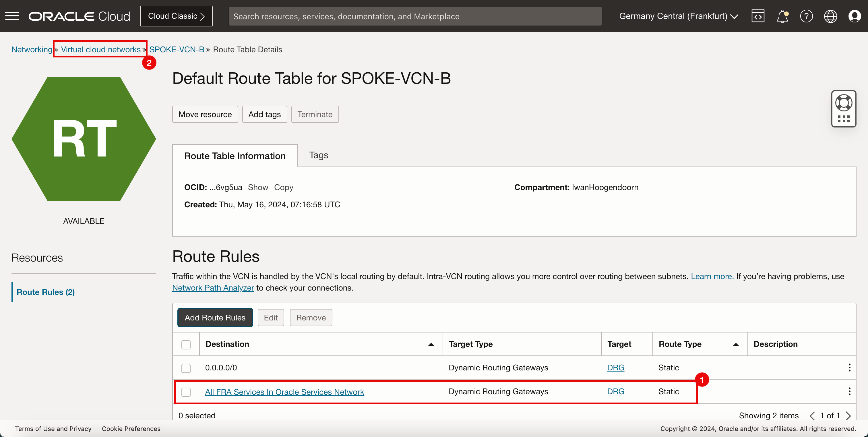
Task: Click the help question mark icon
Action: point(806,16)
